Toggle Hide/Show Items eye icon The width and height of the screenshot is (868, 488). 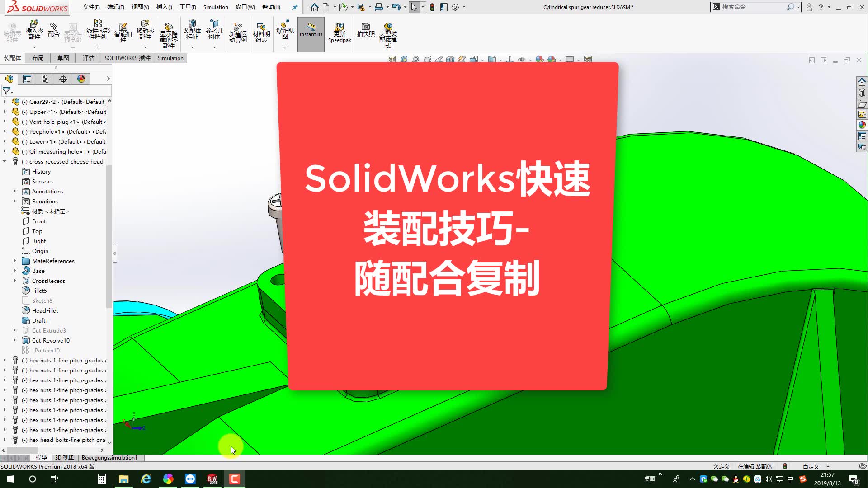(522, 60)
